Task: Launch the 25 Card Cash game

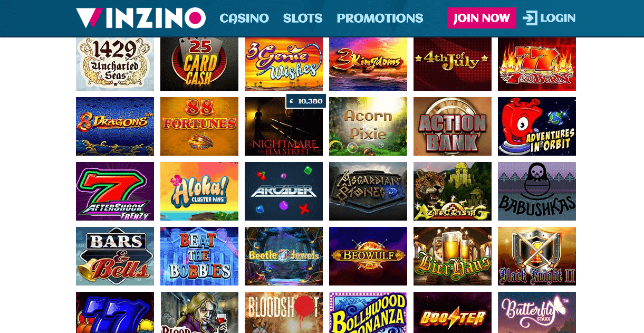Action: click(x=199, y=64)
